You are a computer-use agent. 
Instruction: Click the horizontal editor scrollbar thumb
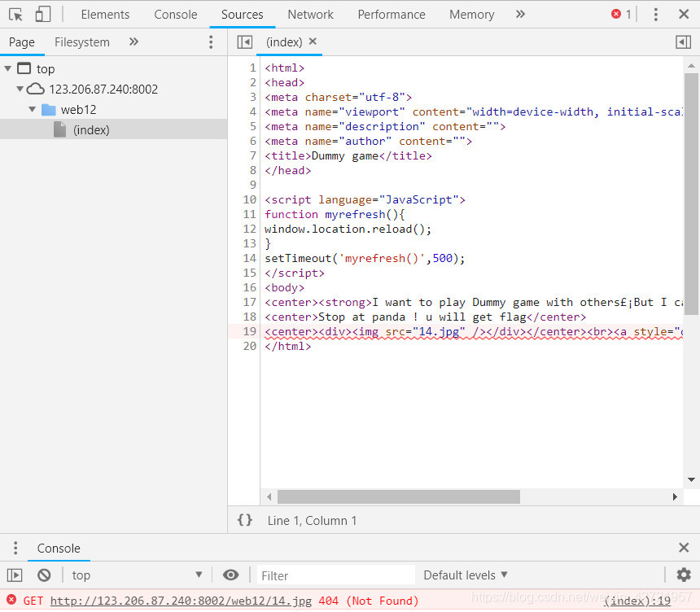click(399, 496)
